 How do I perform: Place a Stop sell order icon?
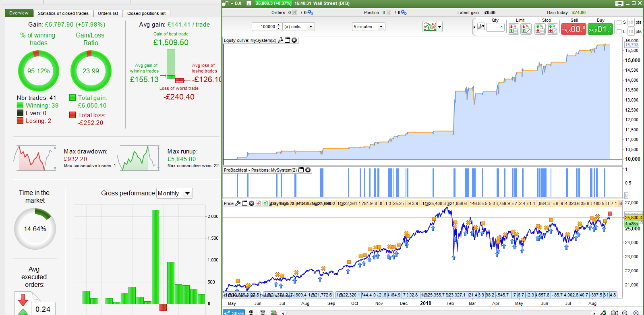pos(540,29)
